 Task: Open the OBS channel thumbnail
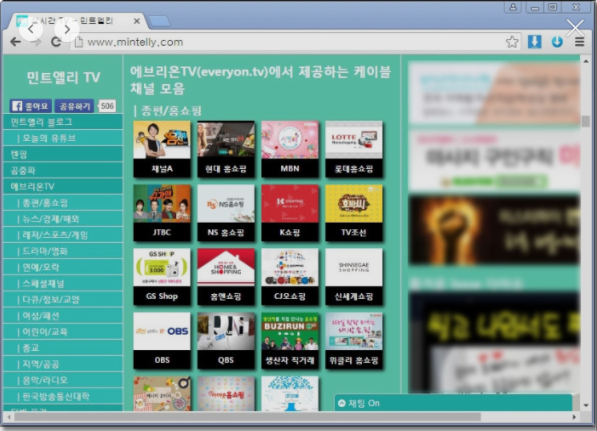coord(162,341)
